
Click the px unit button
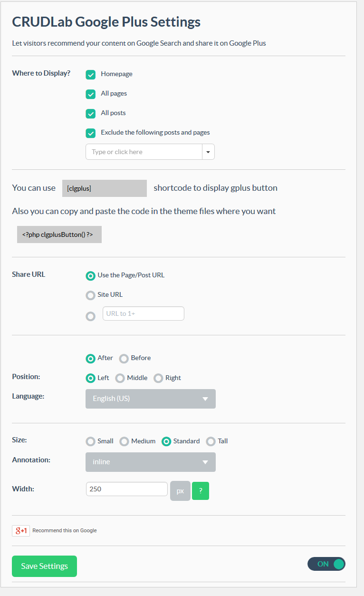click(180, 491)
